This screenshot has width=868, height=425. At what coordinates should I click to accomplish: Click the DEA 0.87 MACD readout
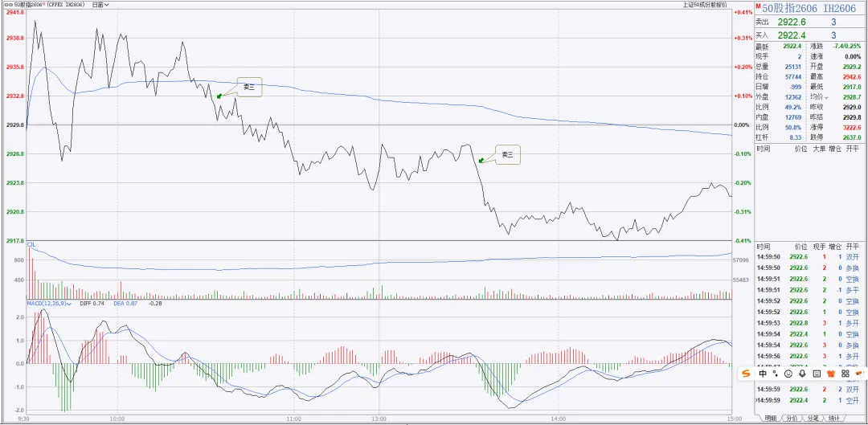(125, 303)
